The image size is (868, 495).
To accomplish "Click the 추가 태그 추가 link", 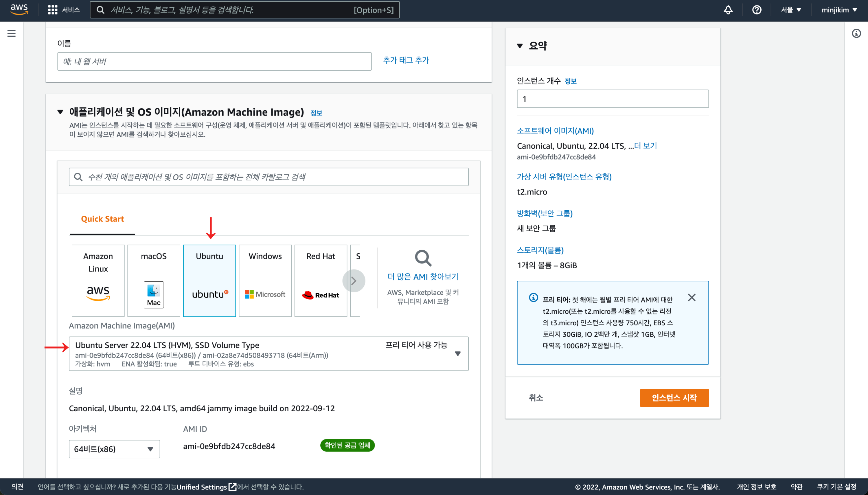I will (x=406, y=60).
